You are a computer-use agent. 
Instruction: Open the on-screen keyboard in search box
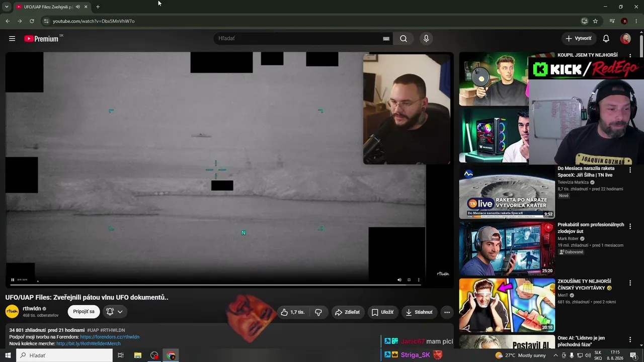click(386, 39)
